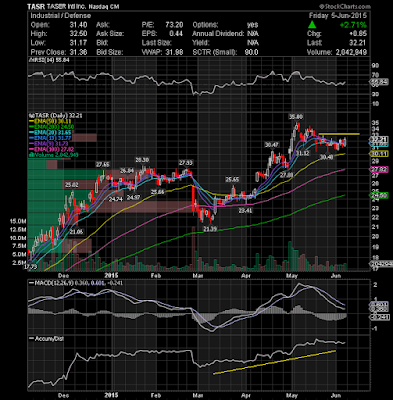Click the Open value 31.40
Image resolution: width=393 pixels, height=400 pixels.
coord(79,25)
